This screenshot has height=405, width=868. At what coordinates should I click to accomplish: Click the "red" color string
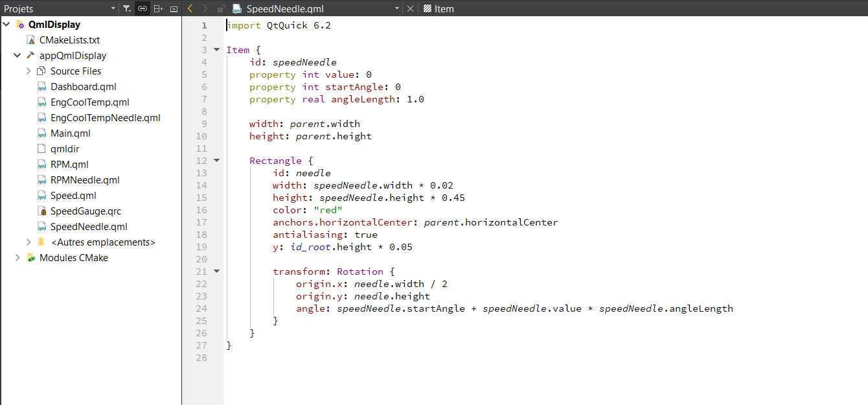point(327,210)
